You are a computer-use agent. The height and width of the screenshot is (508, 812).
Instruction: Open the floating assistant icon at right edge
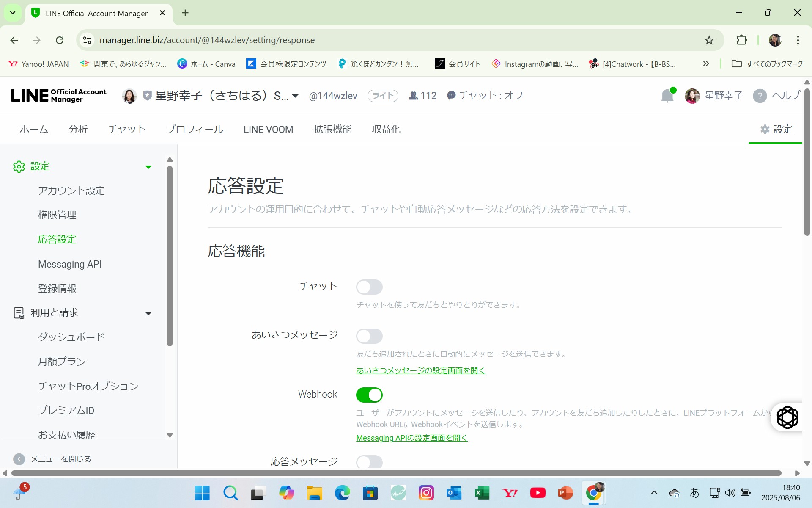pyautogui.click(x=787, y=417)
